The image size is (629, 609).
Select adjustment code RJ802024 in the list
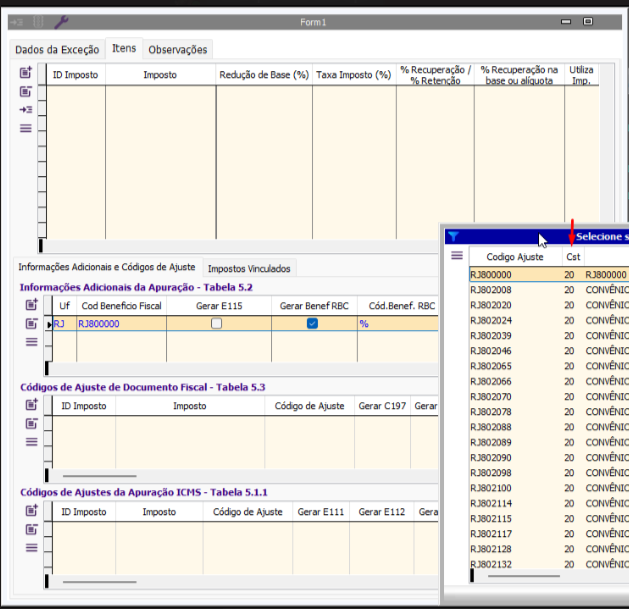[x=491, y=320]
